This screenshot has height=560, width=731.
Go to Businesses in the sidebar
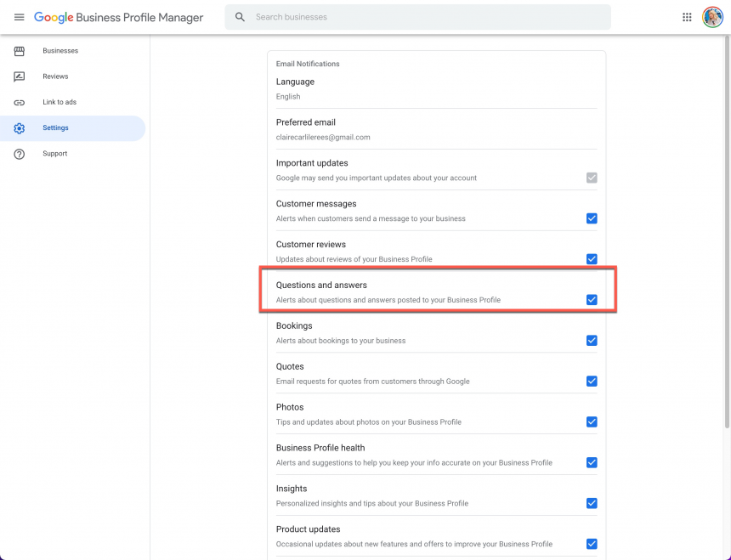[x=60, y=51]
